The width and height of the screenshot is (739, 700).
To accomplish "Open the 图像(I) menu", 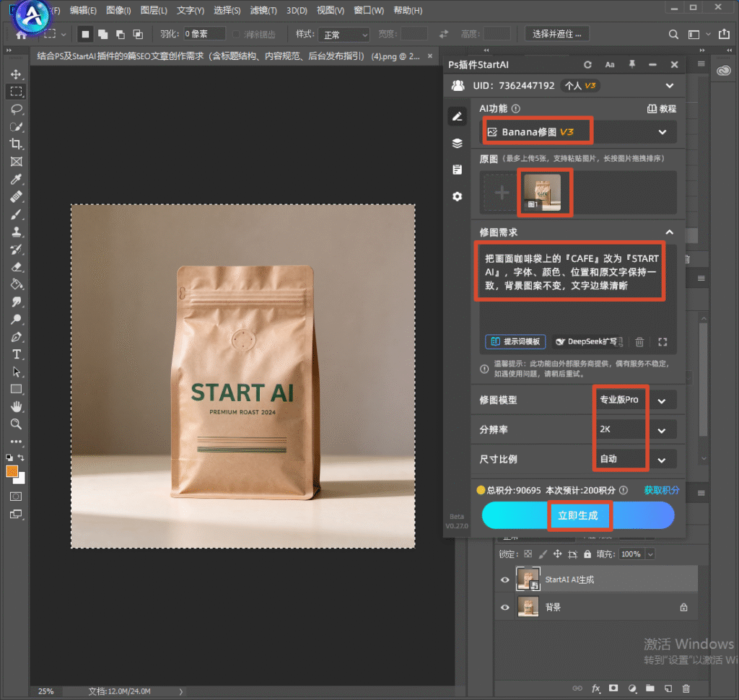I will pyautogui.click(x=118, y=10).
